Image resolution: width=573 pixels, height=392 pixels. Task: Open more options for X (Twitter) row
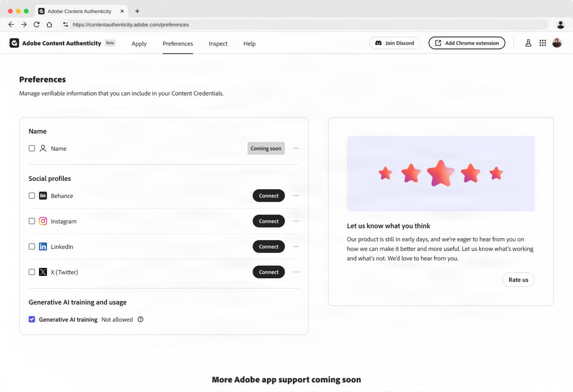pyautogui.click(x=296, y=272)
